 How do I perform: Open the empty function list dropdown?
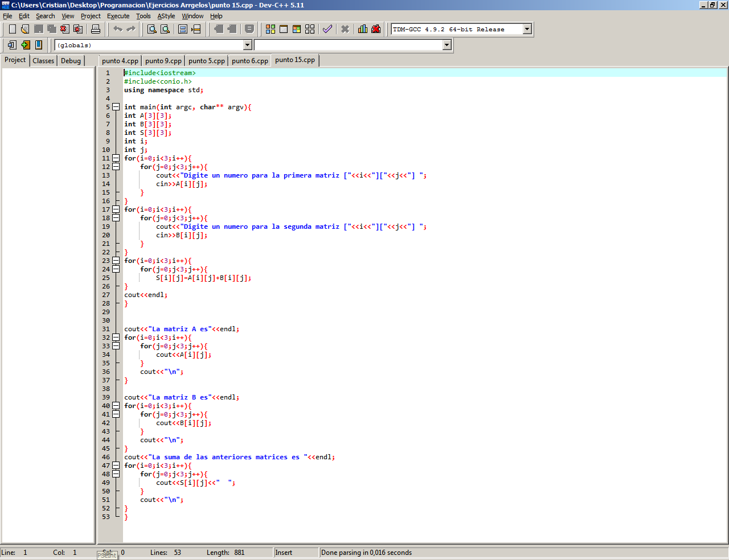447,45
